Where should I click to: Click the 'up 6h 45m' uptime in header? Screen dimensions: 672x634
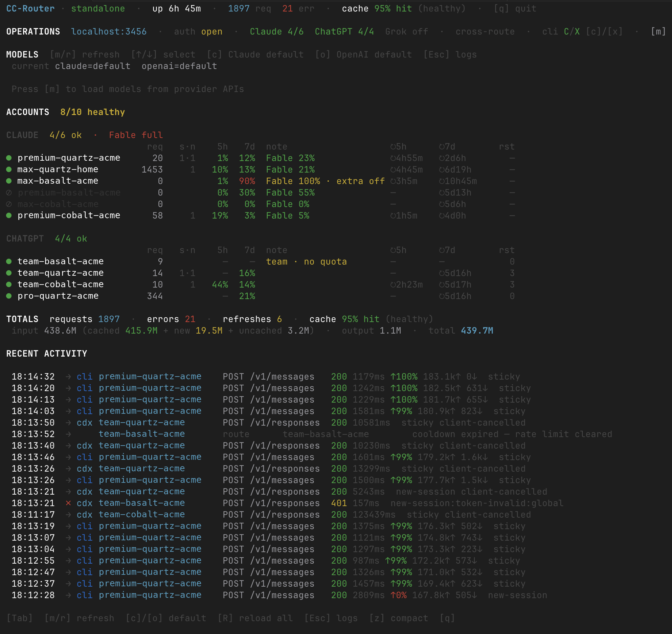[177, 8]
